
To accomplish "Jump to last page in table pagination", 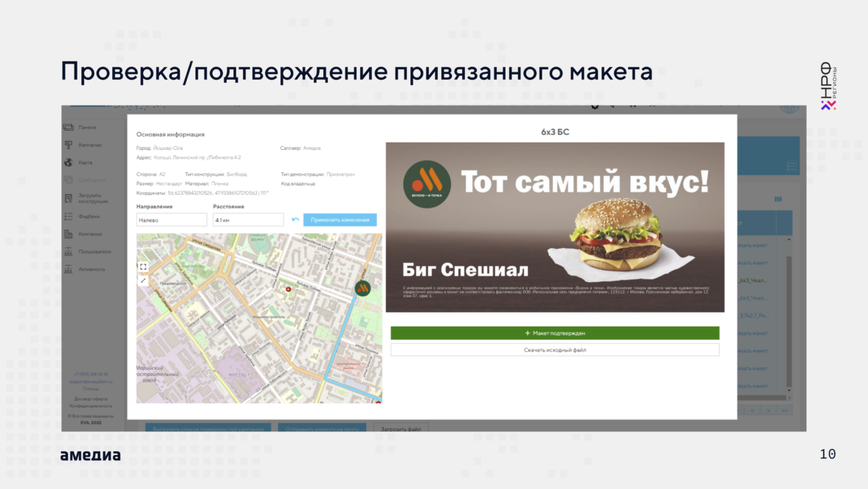I will [x=785, y=411].
